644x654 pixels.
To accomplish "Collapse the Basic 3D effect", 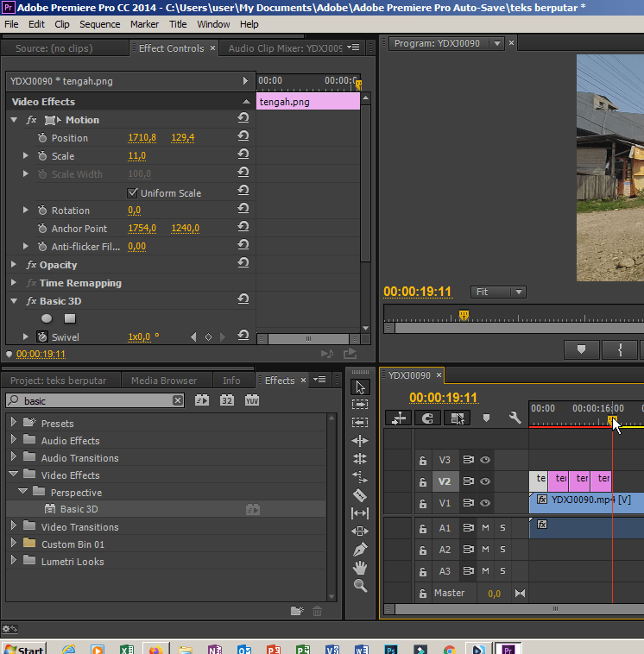I will pos(14,301).
